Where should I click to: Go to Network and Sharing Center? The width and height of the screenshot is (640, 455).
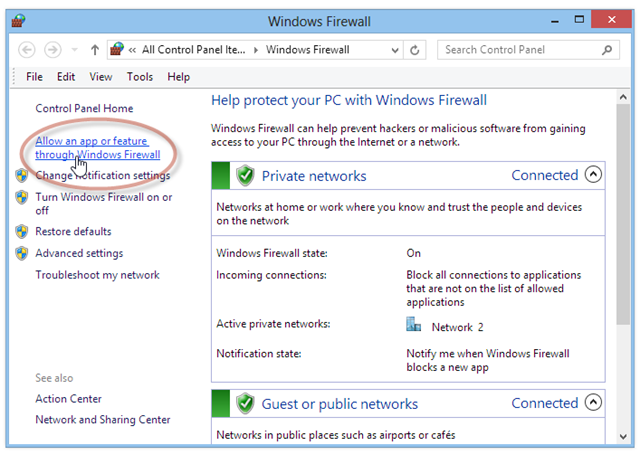tap(102, 420)
